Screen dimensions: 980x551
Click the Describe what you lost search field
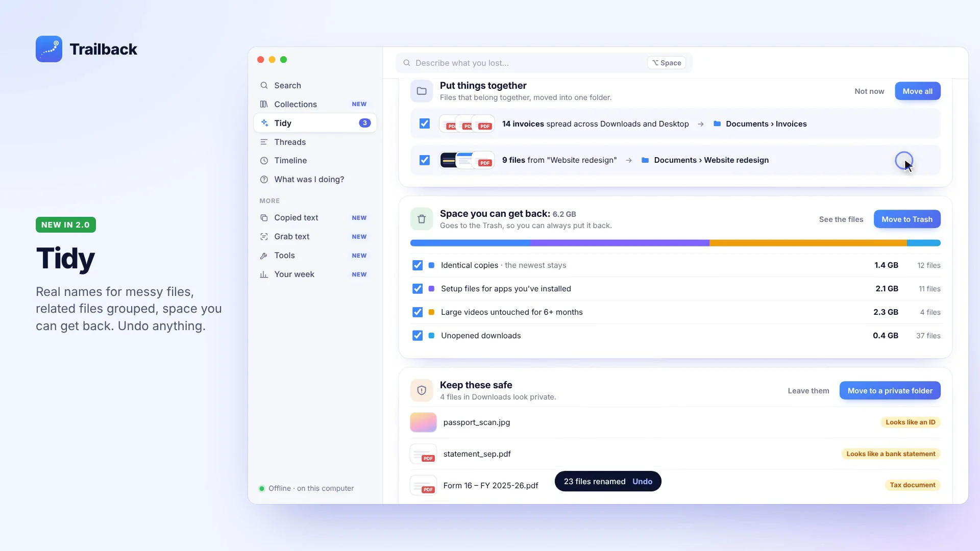coord(544,63)
